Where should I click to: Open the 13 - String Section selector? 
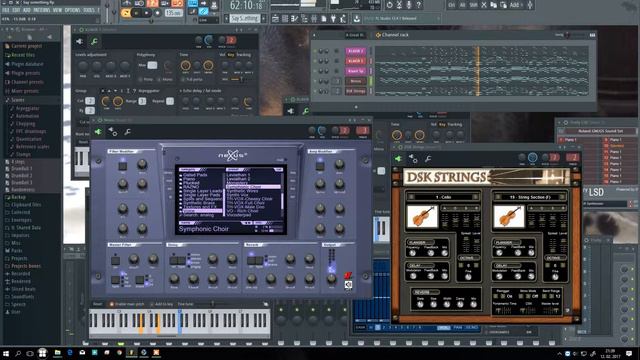530,197
